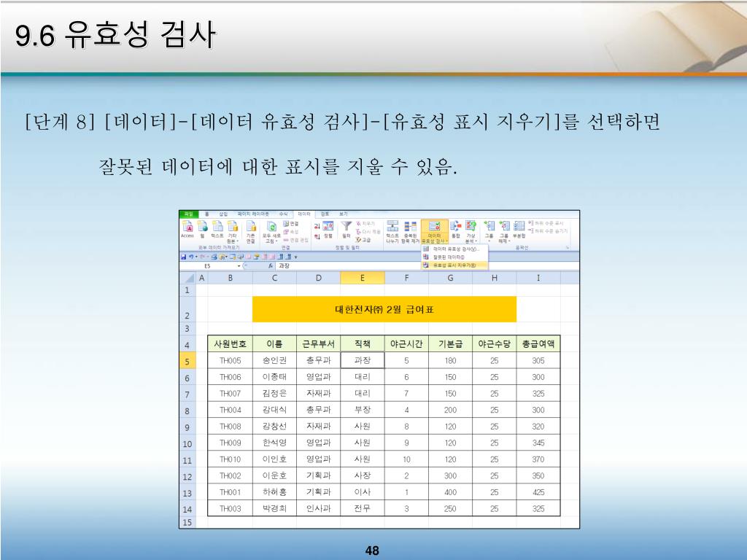Open the quick access toolbar customize arrow
The image size is (747, 560).
click(x=296, y=257)
